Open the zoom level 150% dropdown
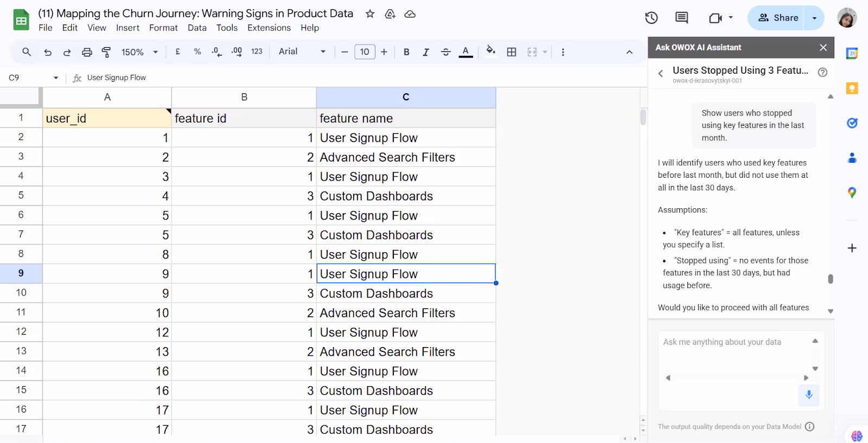 coord(139,52)
